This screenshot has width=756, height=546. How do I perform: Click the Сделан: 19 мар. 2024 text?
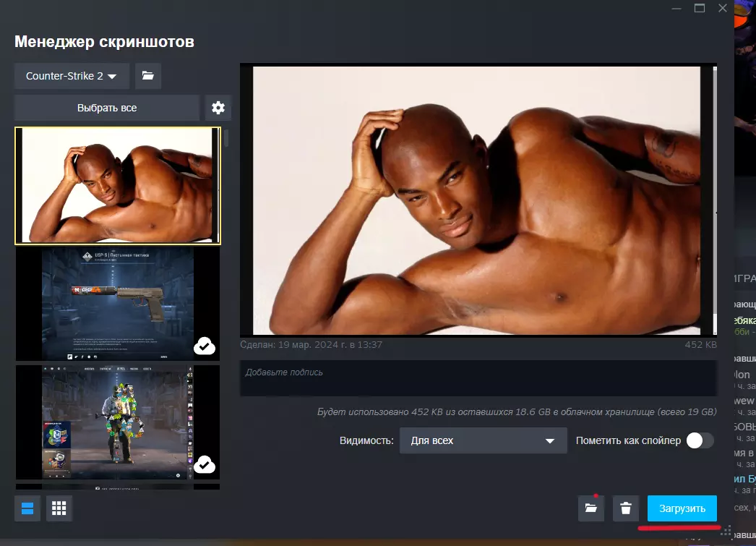[311, 344]
